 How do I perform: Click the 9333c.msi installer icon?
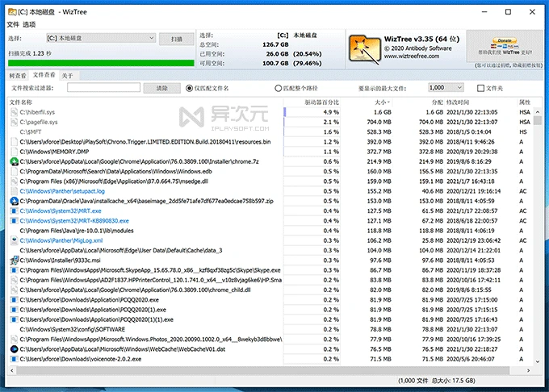coord(14,261)
